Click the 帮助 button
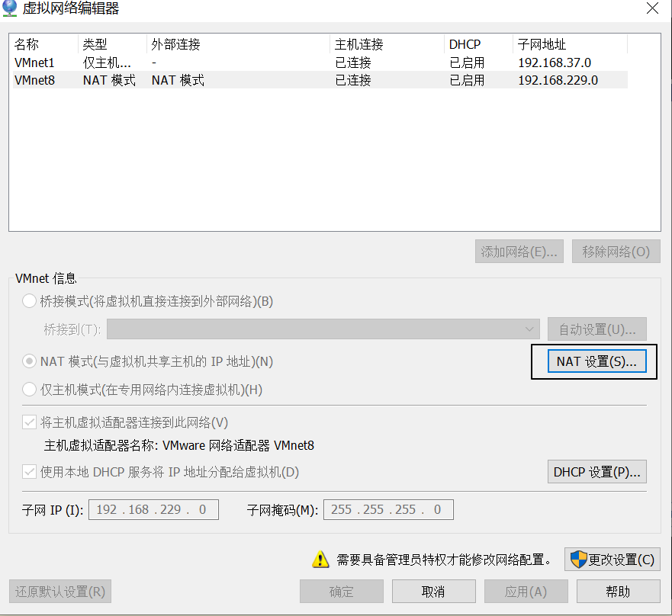The height and width of the screenshot is (616, 672). pyautogui.click(x=618, y=592)
